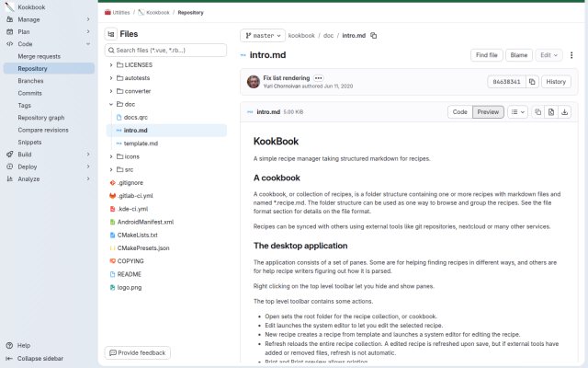This screenshot has width=588, height=368.
Task: Copy the commit SHA 84638341
Action: (x=532, y=82)
